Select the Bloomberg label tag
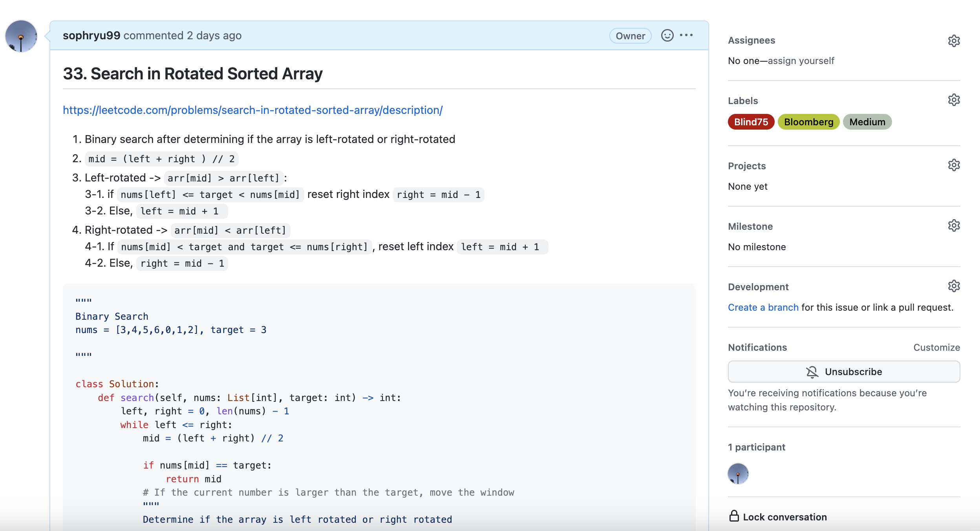Viewport: 980px width, 531px height. [x=808, y=122]
